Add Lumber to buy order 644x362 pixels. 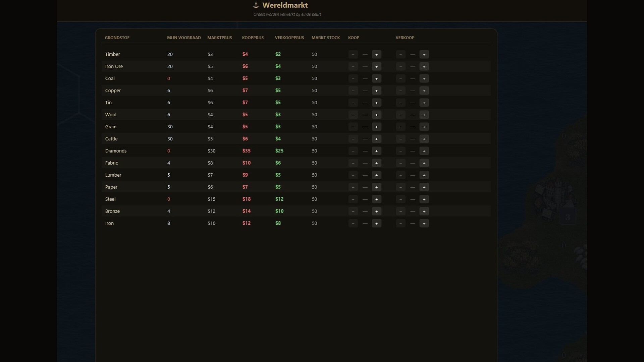[376, 175]
